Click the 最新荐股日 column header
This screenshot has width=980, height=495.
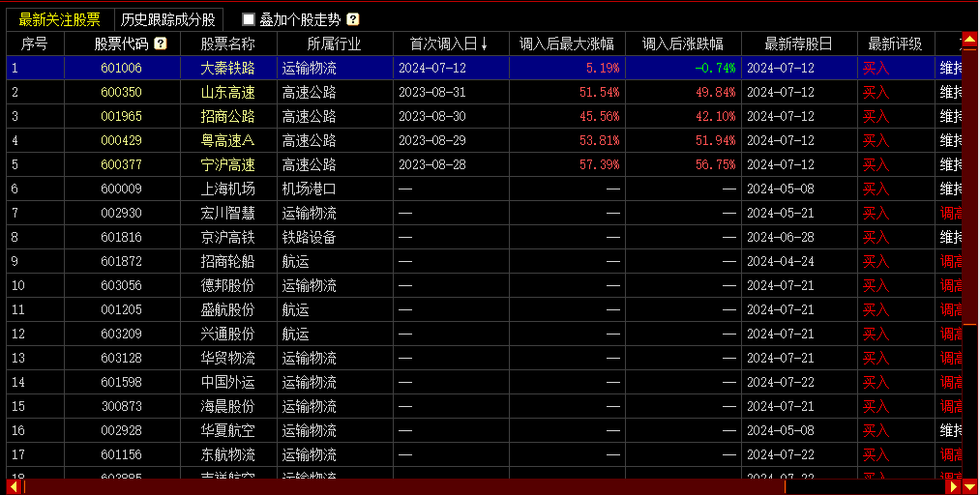(x=798, y=44)
